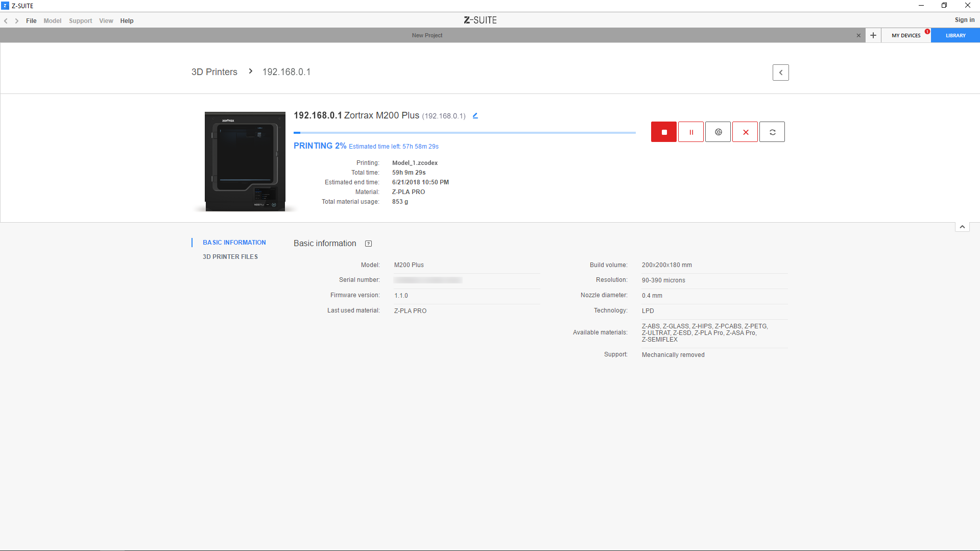
Task: Click the print progress bar
Action: [464, 133]
